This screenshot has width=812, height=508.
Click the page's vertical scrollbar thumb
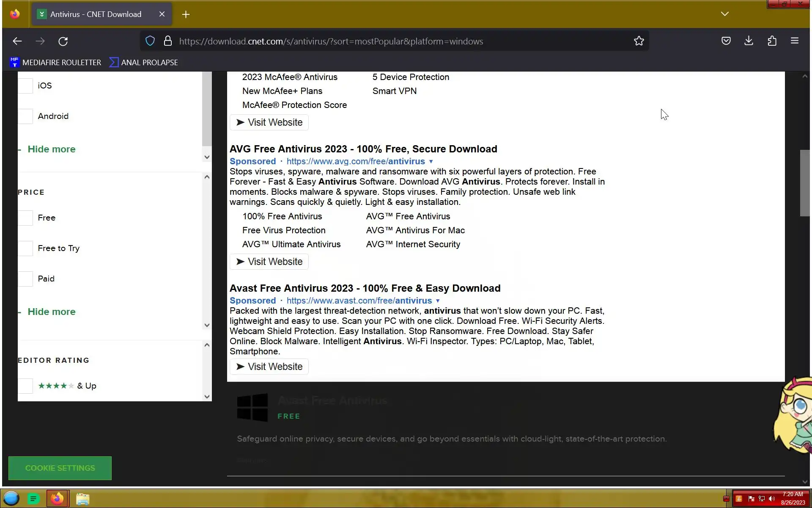tap(804, 183)
